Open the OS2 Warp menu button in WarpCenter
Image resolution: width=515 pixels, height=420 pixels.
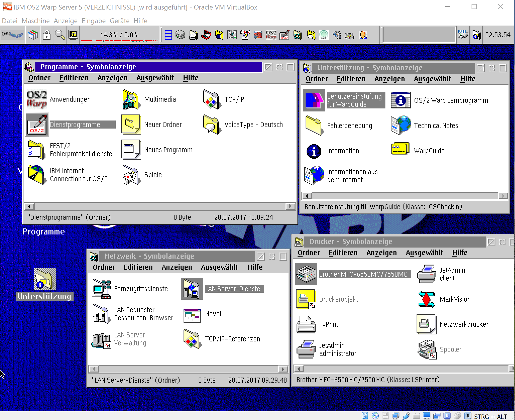pyautogui.click(x=13, y=35)
